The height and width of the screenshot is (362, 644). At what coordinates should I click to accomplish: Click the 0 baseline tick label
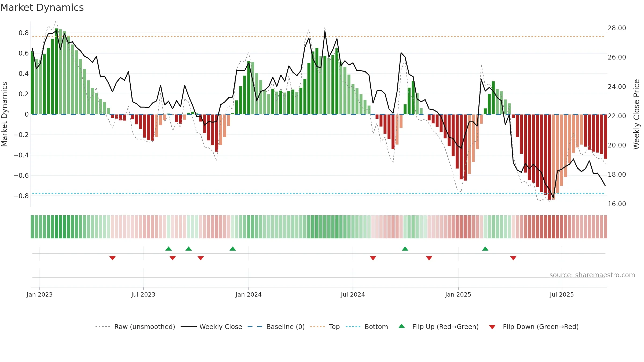pos(27,114)
